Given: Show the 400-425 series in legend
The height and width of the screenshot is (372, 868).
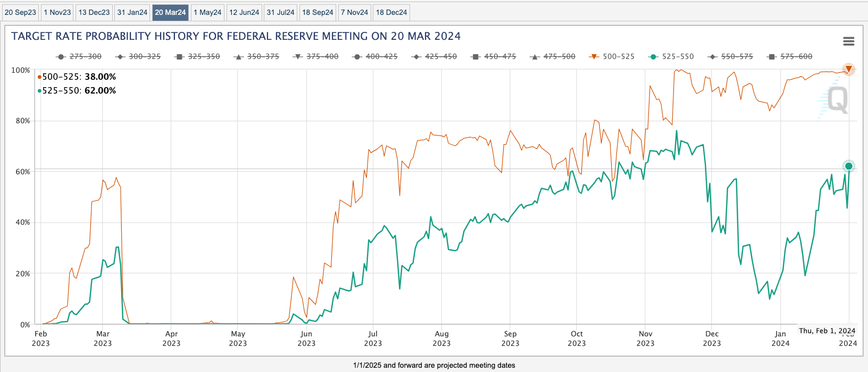Looking at the screenshot, I should coord(375,56).
